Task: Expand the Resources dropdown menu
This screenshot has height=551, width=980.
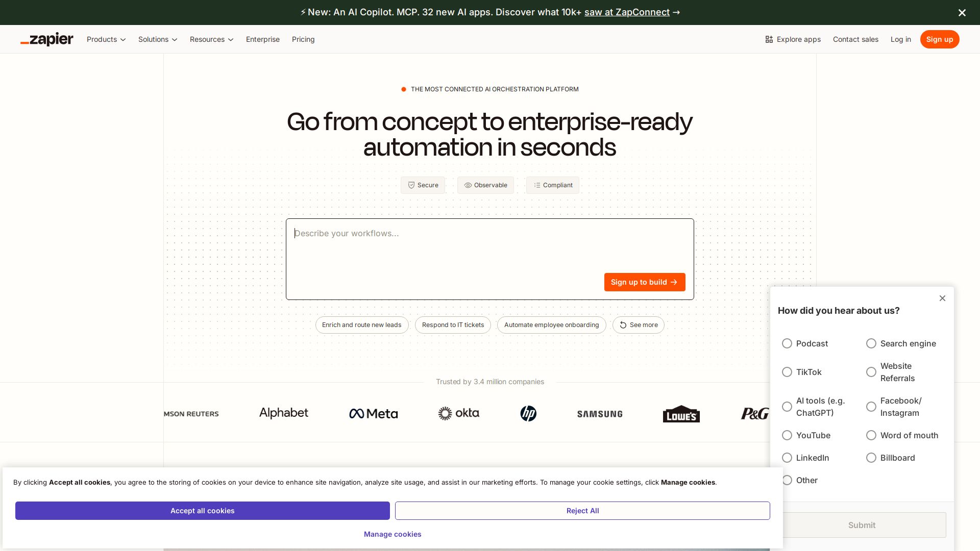Action: coord(211,39)
